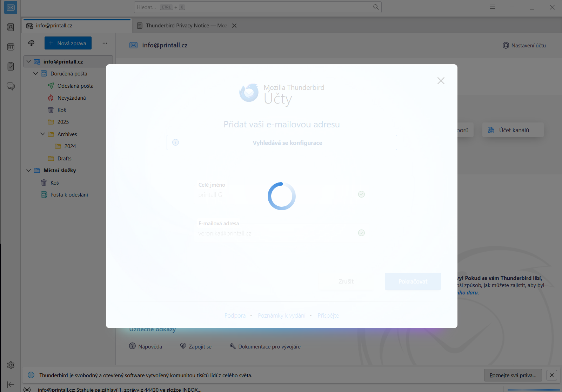Open the Přispějte link
The image size is (562, 392).
328,315
